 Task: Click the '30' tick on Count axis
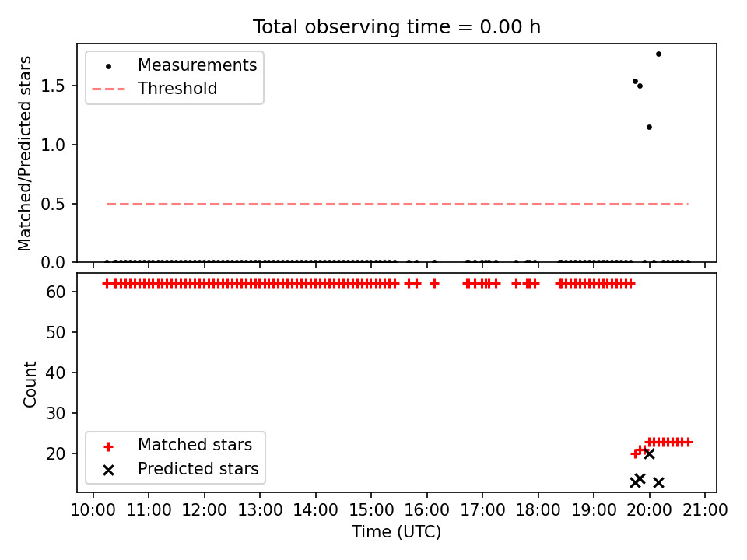56,413
